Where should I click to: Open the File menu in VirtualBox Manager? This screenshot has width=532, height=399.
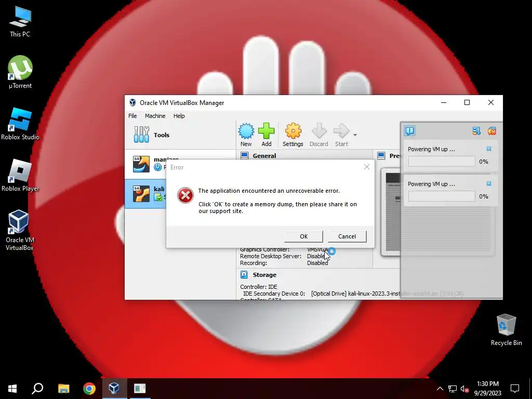pos(132,116)
